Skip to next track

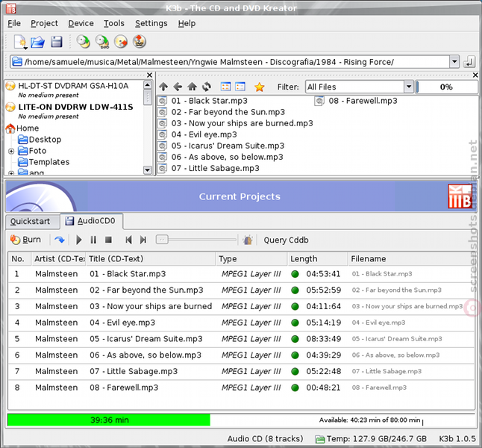pos(143,240)
